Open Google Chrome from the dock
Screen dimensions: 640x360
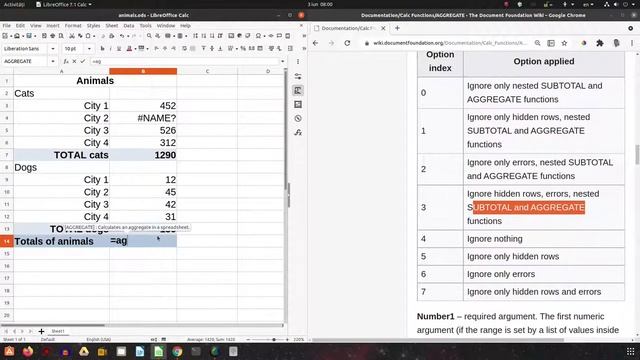coord(177,351)
